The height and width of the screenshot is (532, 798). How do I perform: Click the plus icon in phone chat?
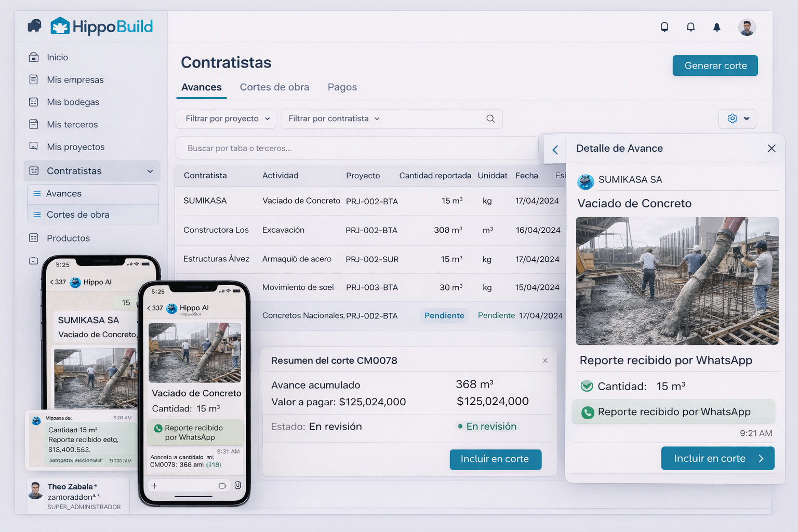pos(154,486)
